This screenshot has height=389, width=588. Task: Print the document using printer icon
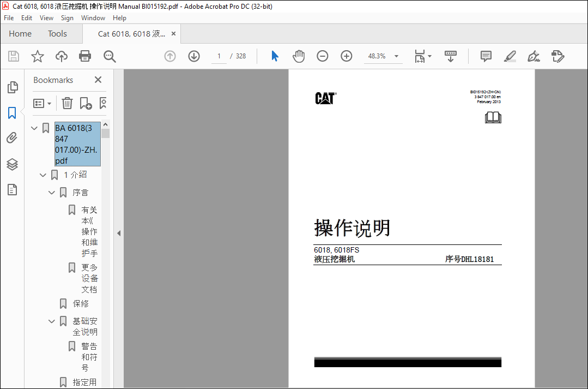[x=85, y=56]
